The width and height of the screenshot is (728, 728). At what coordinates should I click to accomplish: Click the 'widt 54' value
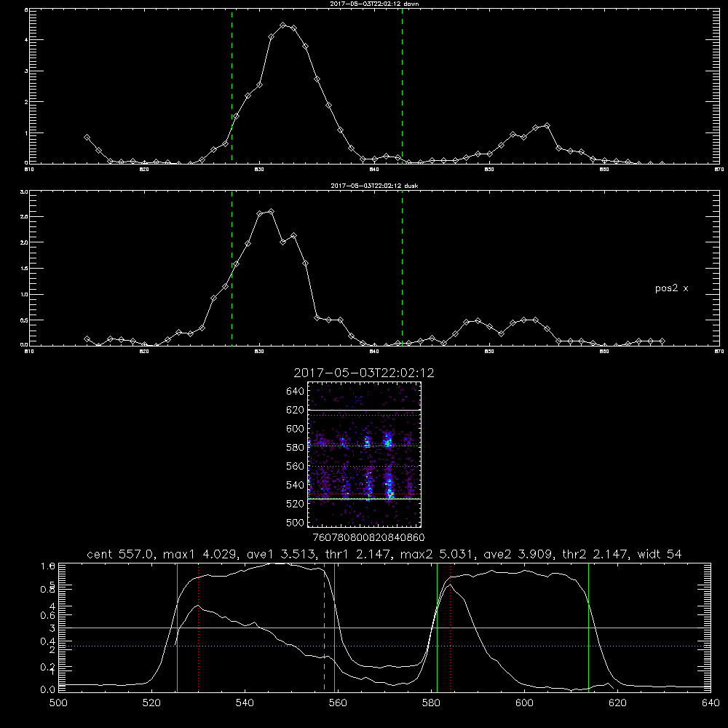click(x=660, y=554)
